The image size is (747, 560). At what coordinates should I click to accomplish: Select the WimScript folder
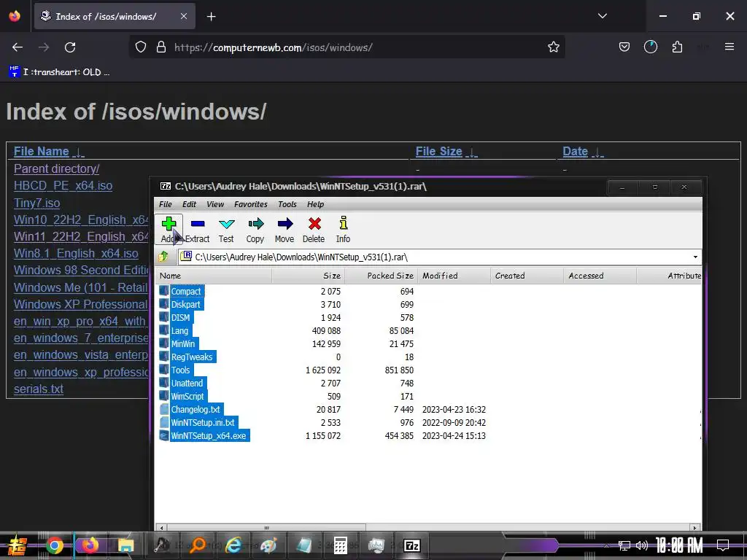[x=187, y=396]
